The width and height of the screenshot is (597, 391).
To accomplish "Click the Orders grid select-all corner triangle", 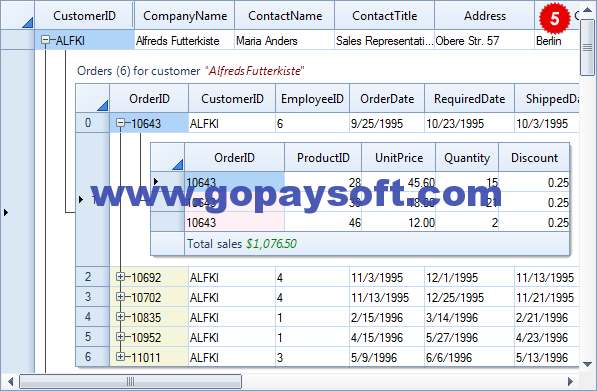I will pyautogui.click(x=103, y=105).
